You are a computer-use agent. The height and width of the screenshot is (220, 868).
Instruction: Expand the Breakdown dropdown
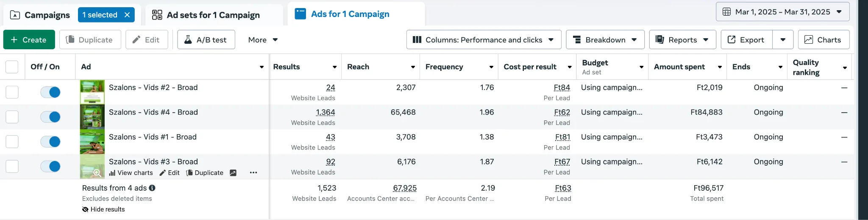605,39
